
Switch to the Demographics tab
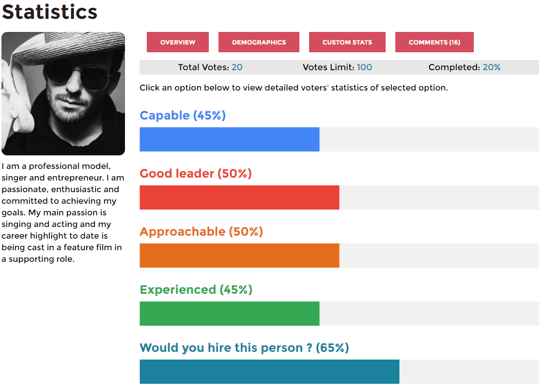tap(259, 42)
